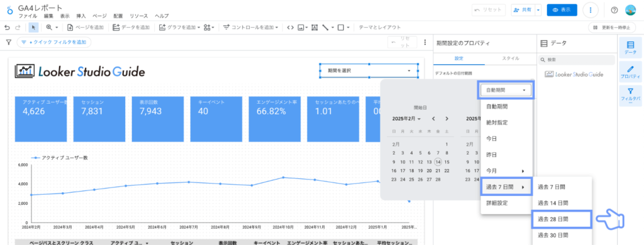Image resolution: width=644 pixels, height=245 pixels.
Task: Click the エンゲージメント率 66.82% scorecard
Action: pyautogui.click(x=274, y=119)
